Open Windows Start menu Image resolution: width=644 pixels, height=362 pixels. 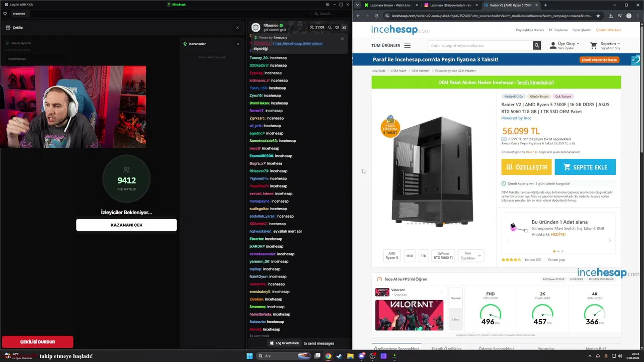(249, 356)
